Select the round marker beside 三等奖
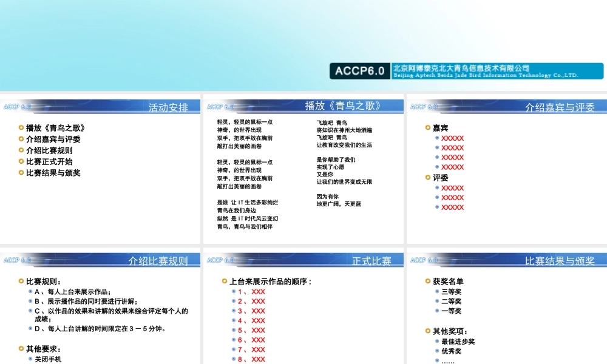The width and height of the screenshot is (607, 364). [436, 291]
